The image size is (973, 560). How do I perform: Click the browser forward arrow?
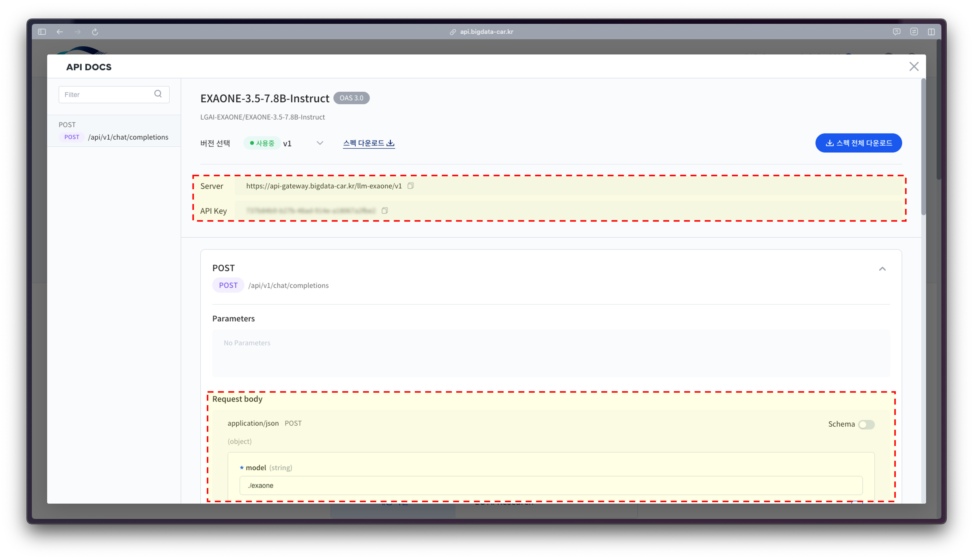[x=77, y=32]
